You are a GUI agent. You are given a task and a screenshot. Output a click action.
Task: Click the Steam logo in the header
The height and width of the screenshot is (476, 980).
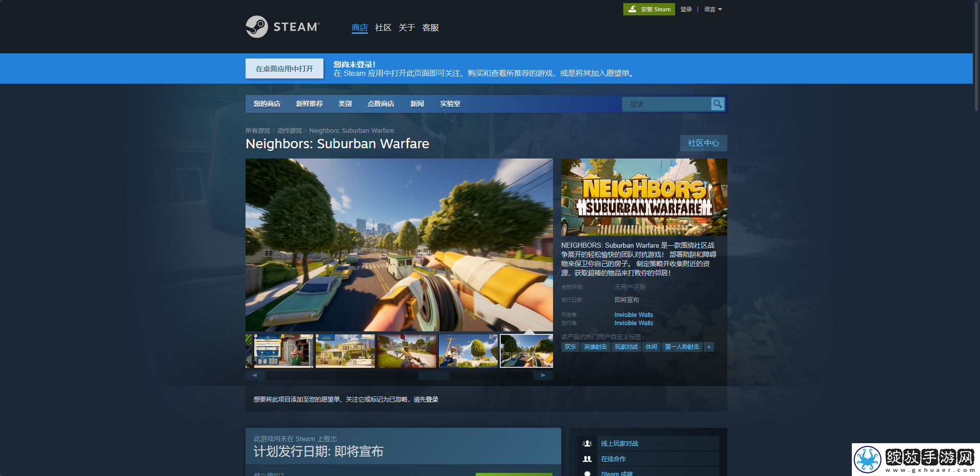click(x=282, y=27)
